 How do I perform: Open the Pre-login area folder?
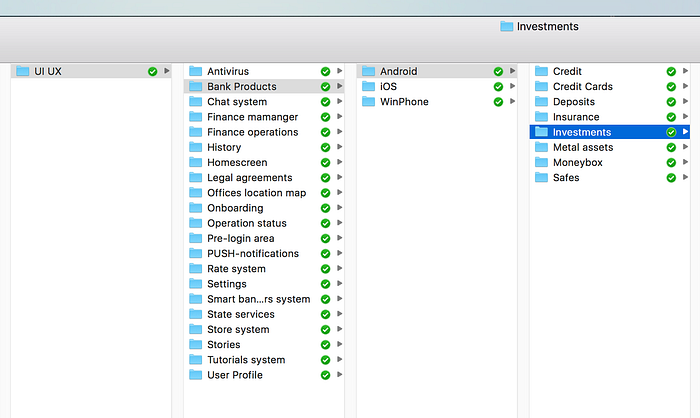coord(264,238)
